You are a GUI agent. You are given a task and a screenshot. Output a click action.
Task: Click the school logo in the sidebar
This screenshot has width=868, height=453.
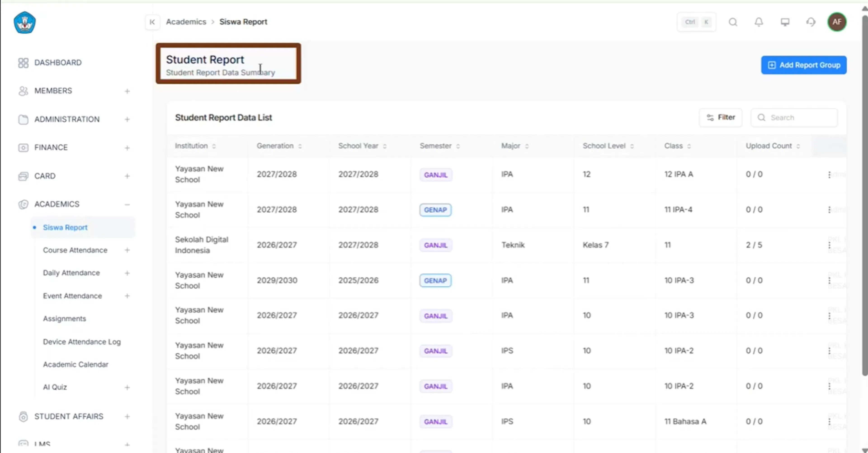click(x=25, y=22)
